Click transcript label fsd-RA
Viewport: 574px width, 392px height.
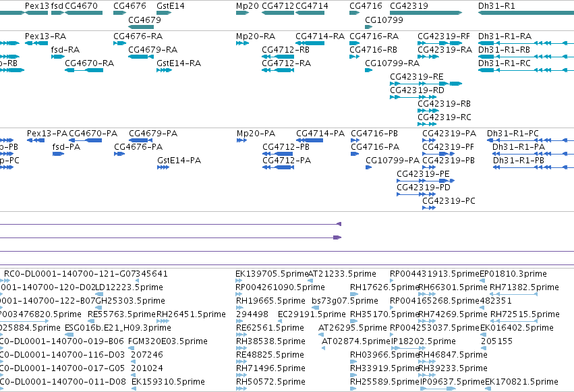coord(65,50)
